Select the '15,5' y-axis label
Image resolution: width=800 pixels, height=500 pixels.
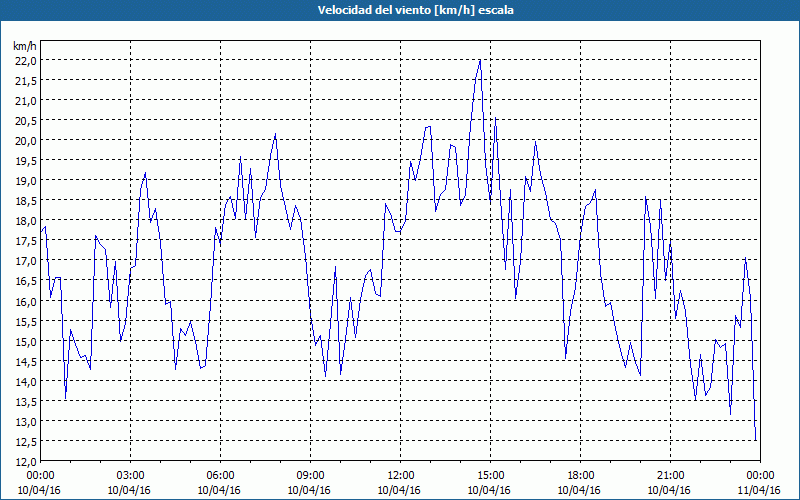(26, 321)
